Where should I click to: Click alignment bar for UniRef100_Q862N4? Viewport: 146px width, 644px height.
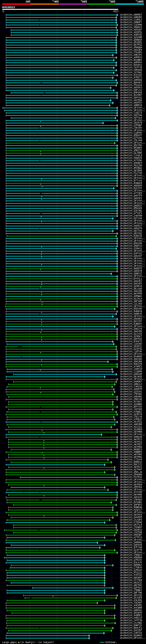pyautogui.click(x=57, y=361)
